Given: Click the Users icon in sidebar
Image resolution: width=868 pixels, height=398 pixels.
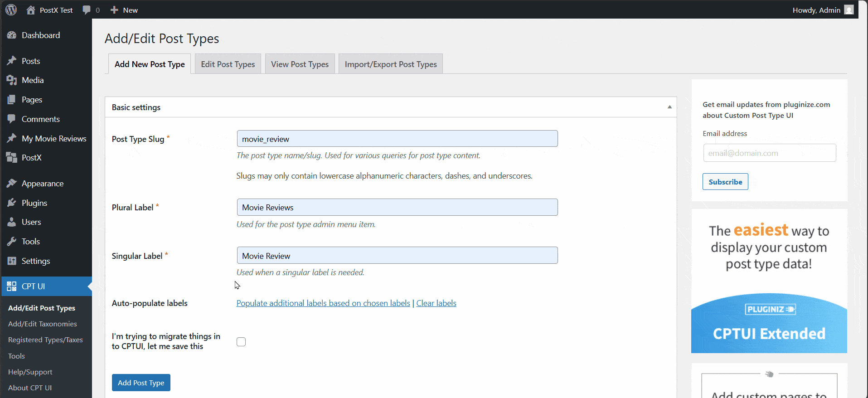Looking at the screenshot, I should click(12, 222).
